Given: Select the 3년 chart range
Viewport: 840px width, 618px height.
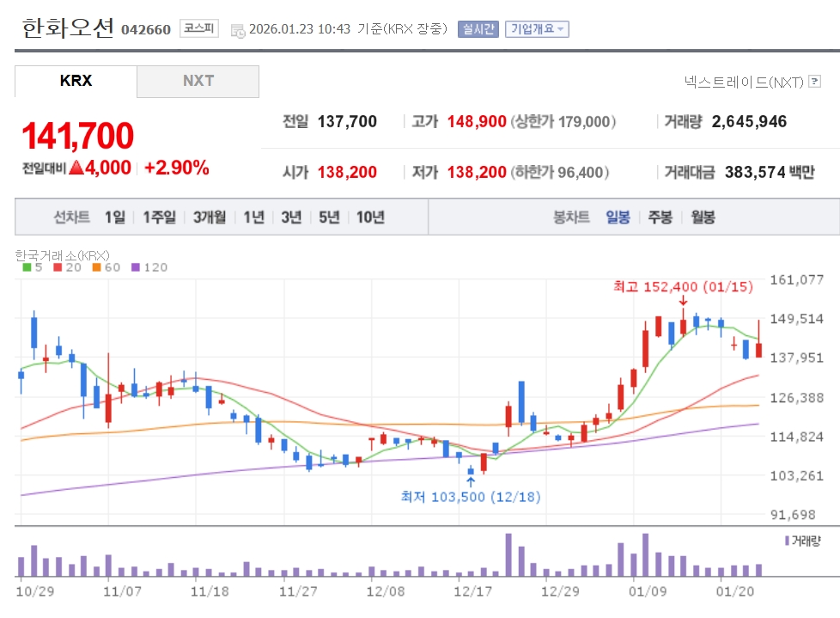Looking at the screenshot, I should [291, 217].
